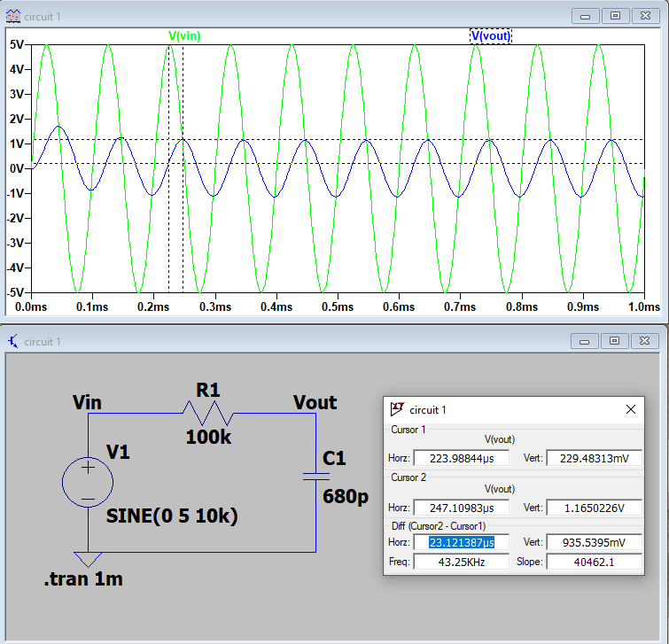Image resolution: width=669 pixels, height=644 pixels.
Task: Click the Cursor 2 Vert value field
Action: 594,508
